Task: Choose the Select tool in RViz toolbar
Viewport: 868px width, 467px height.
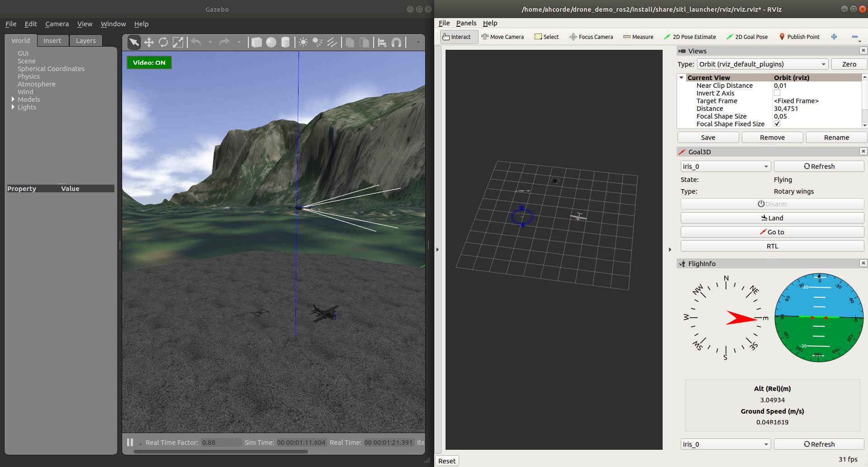Action: point(546,37)
